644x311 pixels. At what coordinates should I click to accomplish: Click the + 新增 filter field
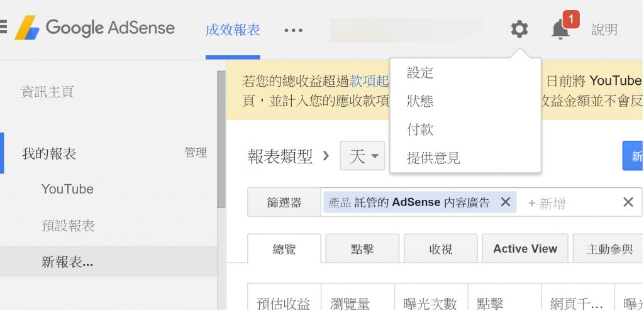tap(547, 203)
